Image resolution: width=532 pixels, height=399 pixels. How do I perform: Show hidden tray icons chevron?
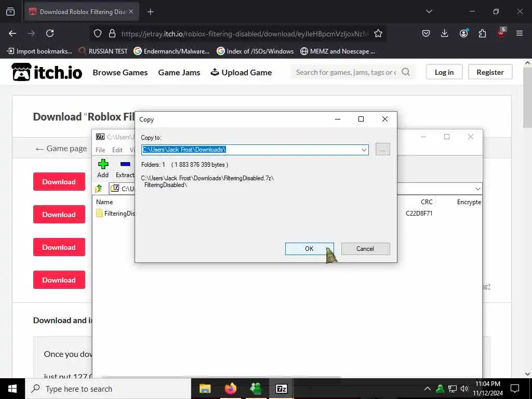[428, 389]
